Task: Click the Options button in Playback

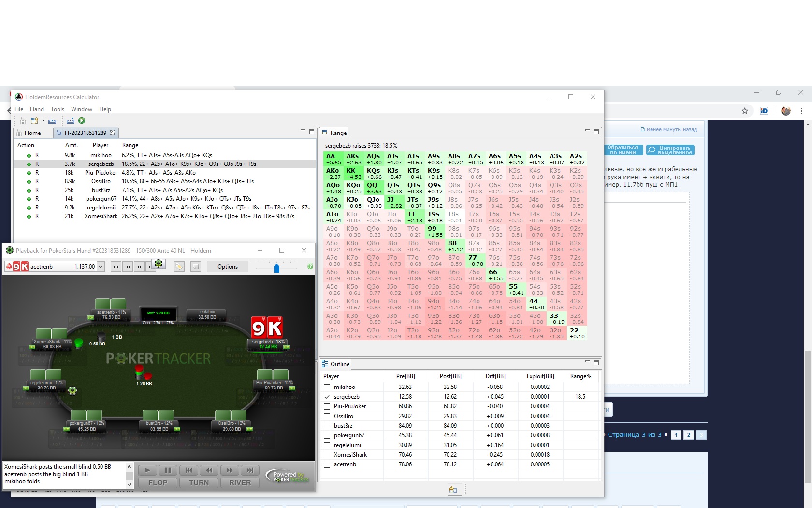Action: pyautogui.click(x=227, y=267)
